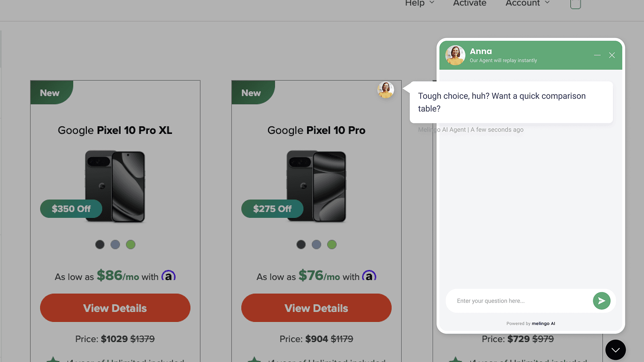Click the $350 Off badge
Viewport: 644px width, 362px height.
pyautogui.click(x=71, y=209)
